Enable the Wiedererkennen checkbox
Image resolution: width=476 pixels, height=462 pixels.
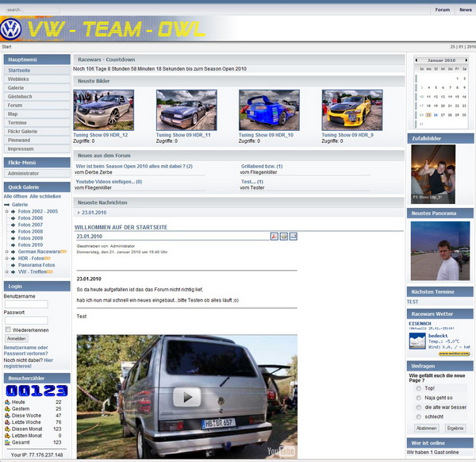click(x=7, y=329)
